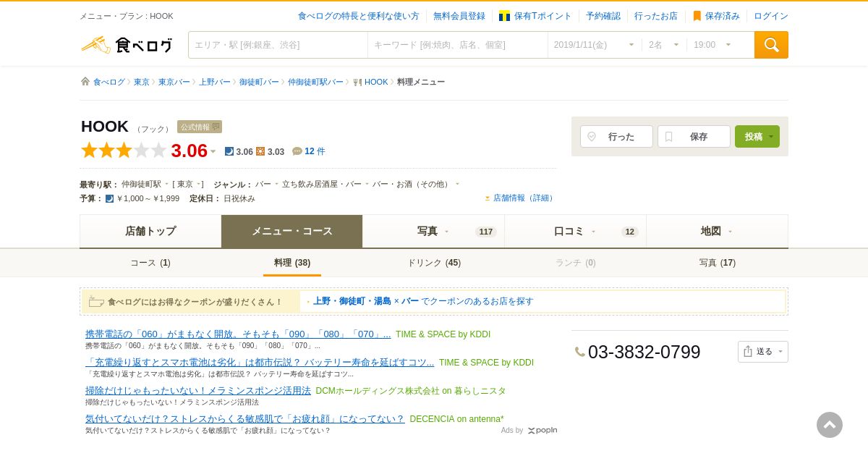Image resolution: width=868 pixels, height=456 pixels.
Task: Click the fork-knife icon before HOOK breadcrumb
Action: tap(357, 82)
